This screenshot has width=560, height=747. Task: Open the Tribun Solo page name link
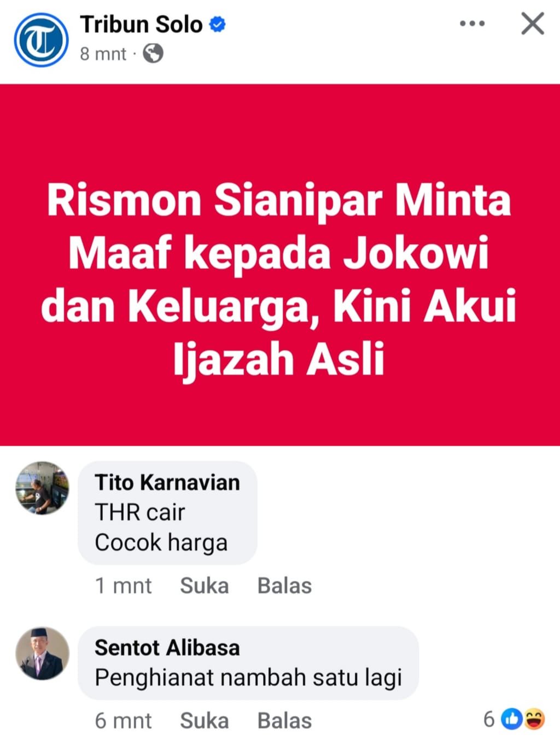(x=141, y=25)
